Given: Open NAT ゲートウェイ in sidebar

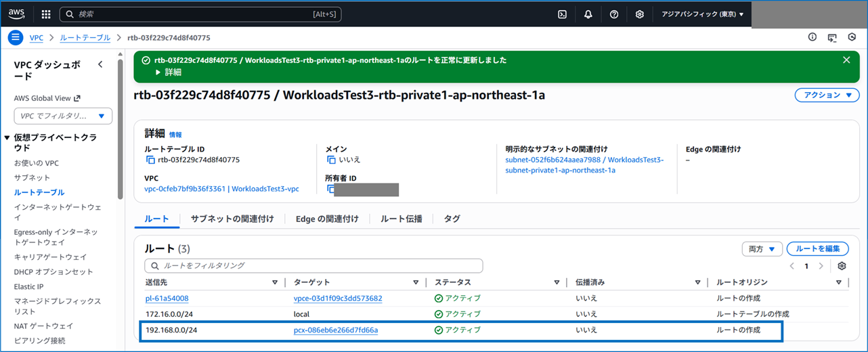Looking at the screenshot, I should (43, 326).
